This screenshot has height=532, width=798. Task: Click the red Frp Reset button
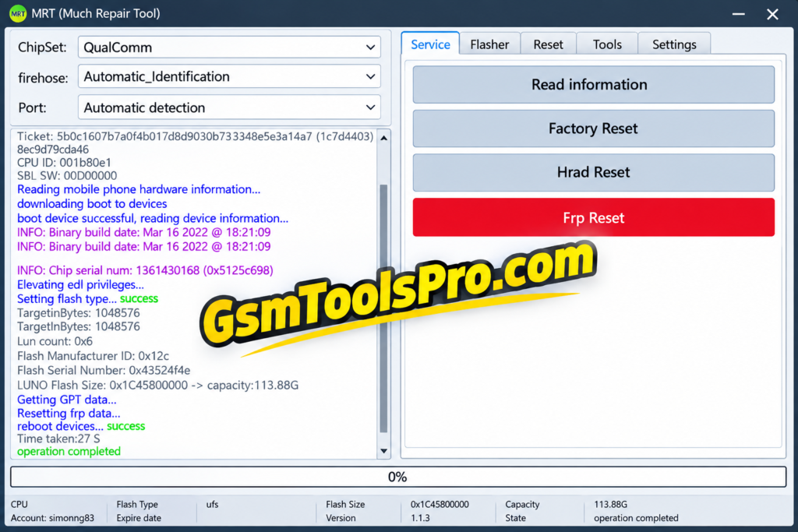coord(593,217)
